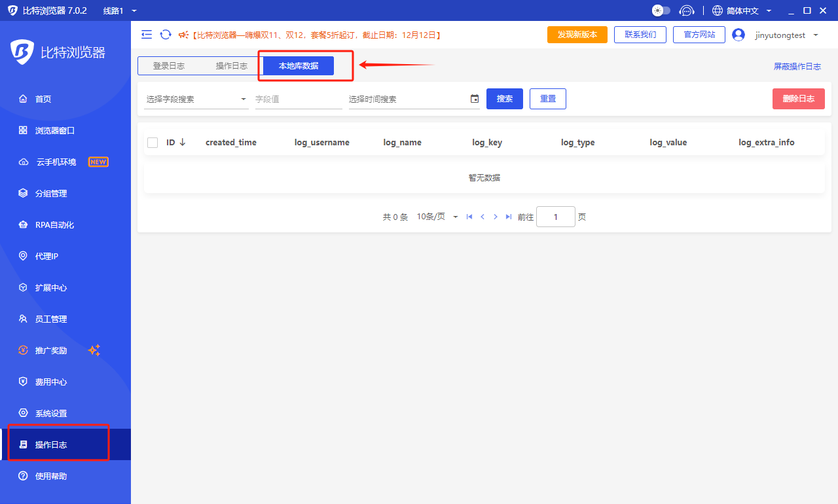838x504 pixels.
Task: Open 官方网站 button
Action: (699, 35)
